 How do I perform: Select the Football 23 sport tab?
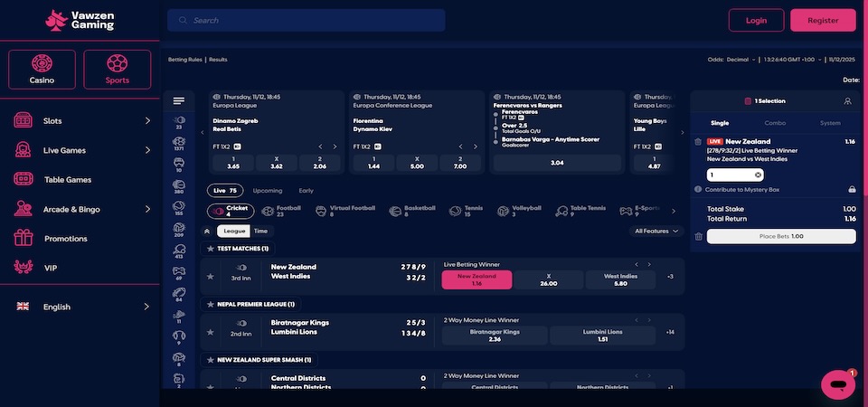pos(282,211)
